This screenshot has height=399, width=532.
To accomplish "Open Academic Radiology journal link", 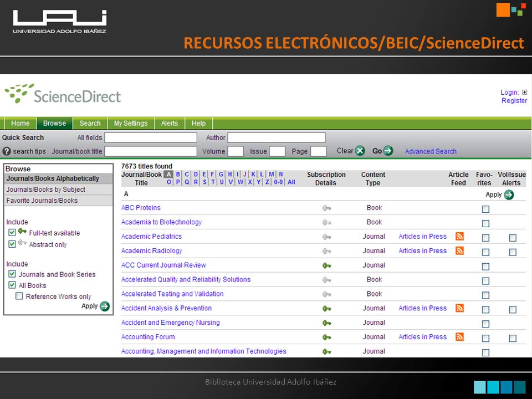I will (x=152, y=250).
